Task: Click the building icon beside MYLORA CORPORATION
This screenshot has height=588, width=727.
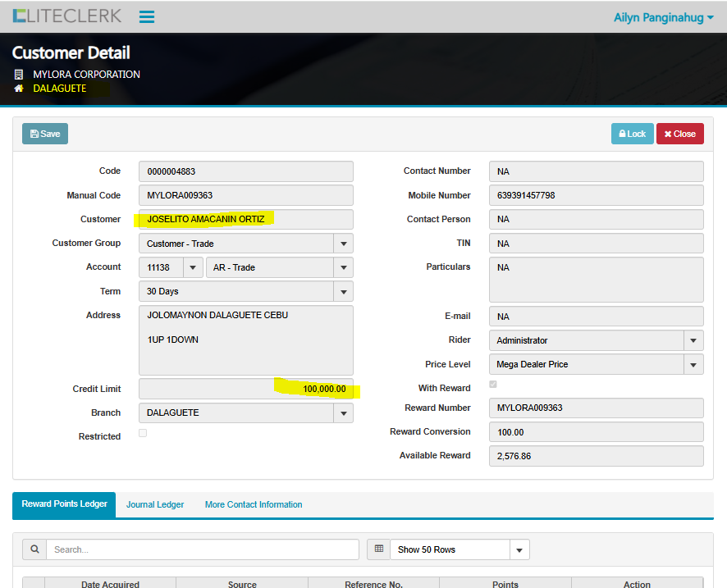Action: tap(19, 75)
